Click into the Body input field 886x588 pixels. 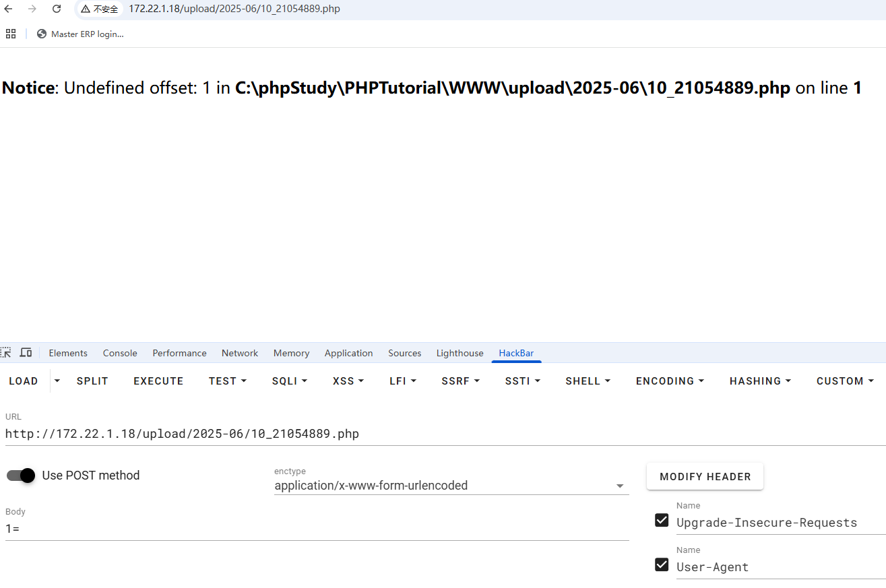(317, 529)
